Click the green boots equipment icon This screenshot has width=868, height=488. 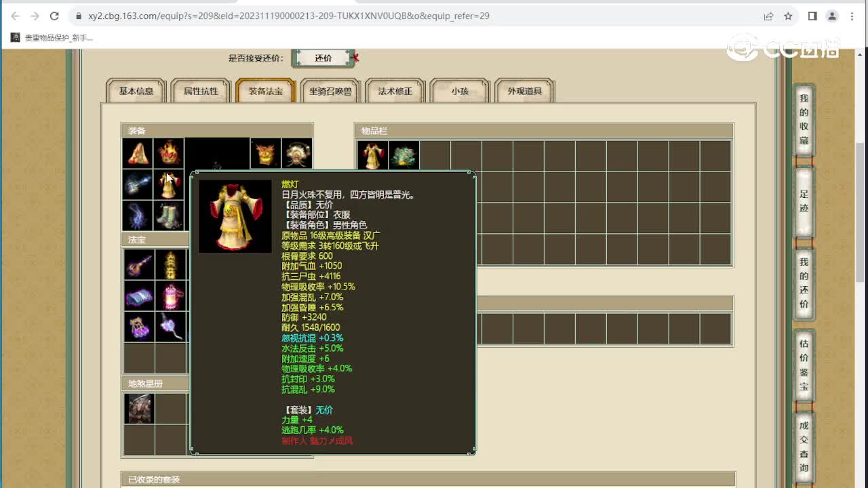[169, 216]
